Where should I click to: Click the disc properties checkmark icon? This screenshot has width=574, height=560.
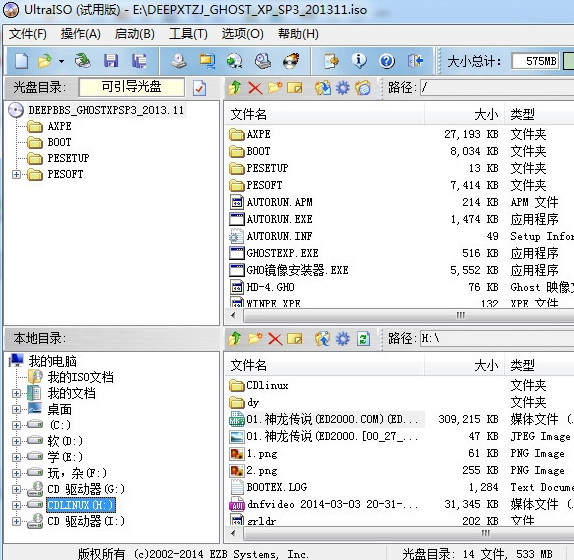point(200,88)
